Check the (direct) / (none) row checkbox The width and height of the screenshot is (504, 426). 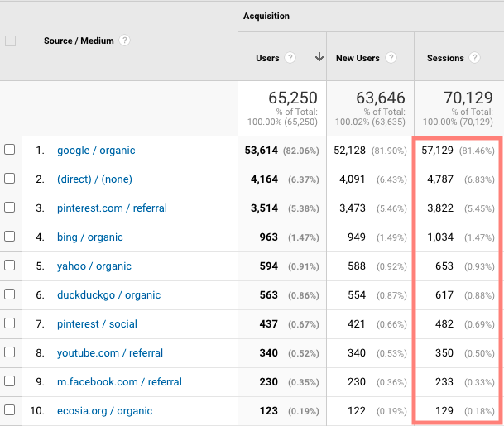10,179
